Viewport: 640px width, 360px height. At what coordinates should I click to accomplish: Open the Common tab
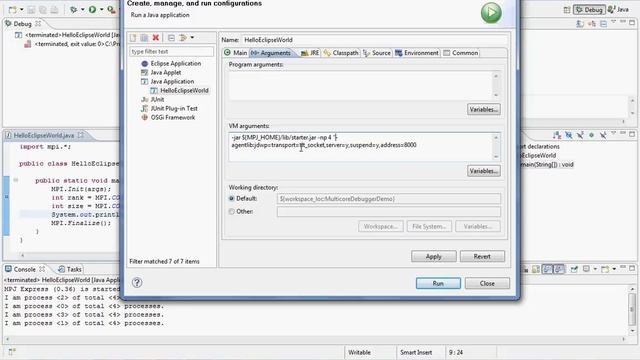coord(460,53)
